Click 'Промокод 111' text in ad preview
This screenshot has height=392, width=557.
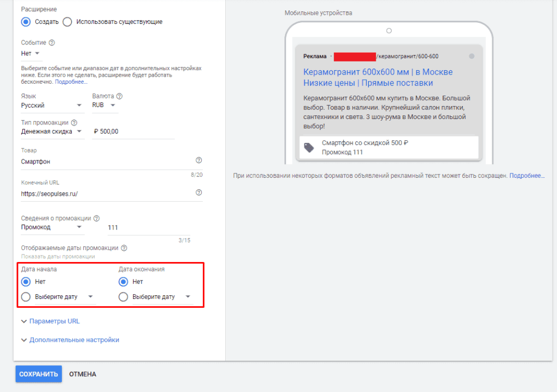tap(342, 152)
